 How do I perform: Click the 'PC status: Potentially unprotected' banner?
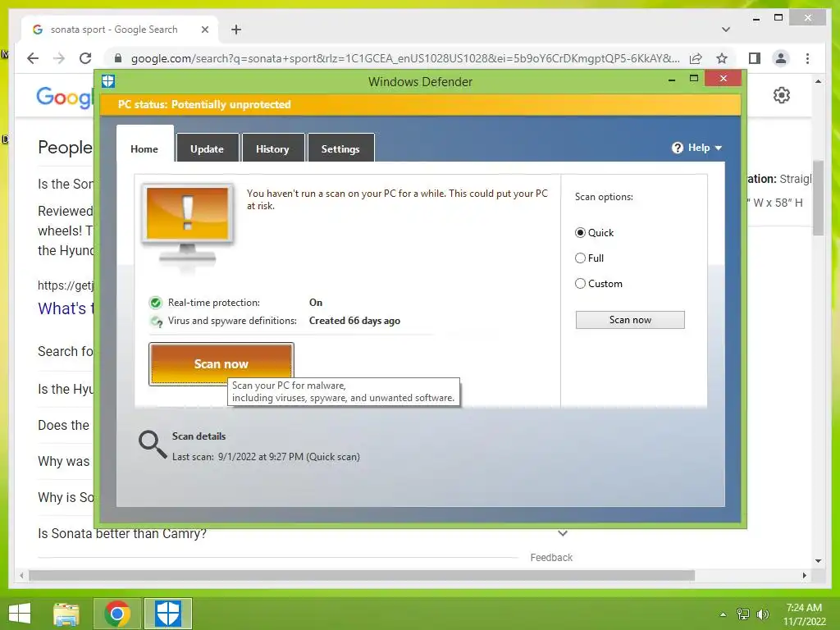click(421, 104)
